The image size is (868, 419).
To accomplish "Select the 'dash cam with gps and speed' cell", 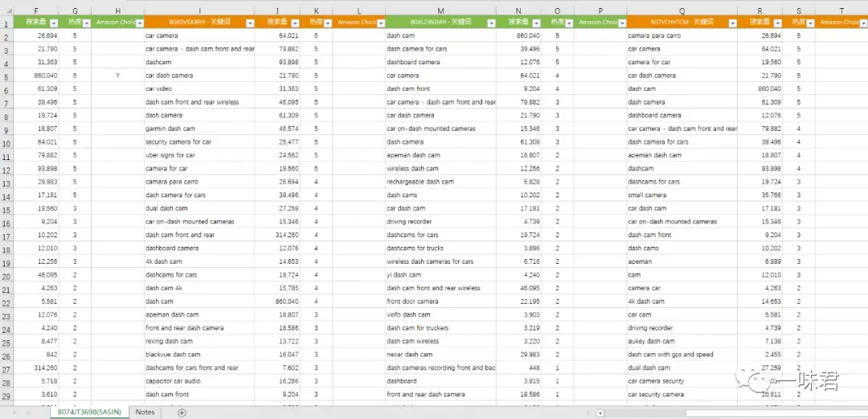I will [x=682, y=355].
